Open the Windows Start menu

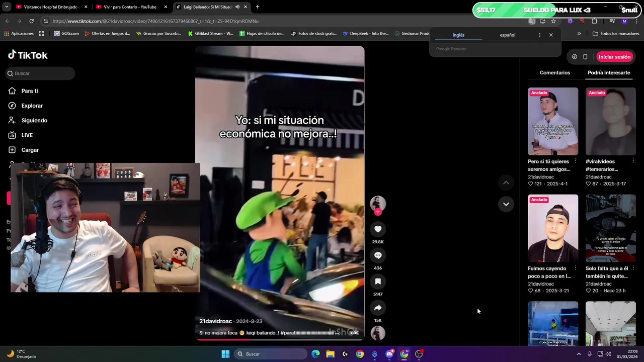(x=225, y=354)
